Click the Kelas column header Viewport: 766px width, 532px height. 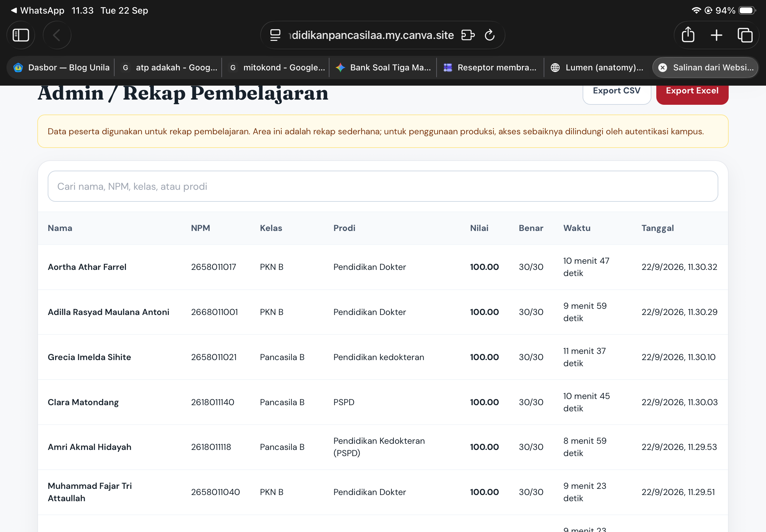[271, 228]
